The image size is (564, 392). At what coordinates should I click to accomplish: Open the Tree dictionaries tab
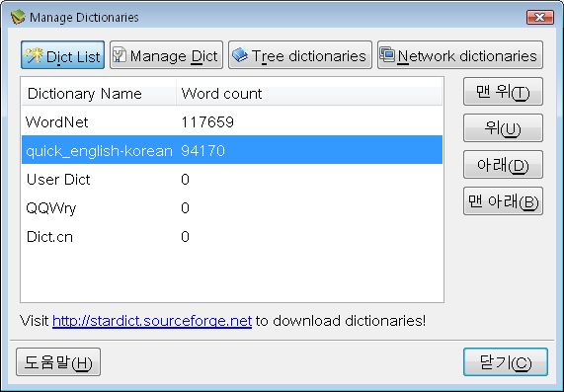pyautogui.click(x=300, y=55)
